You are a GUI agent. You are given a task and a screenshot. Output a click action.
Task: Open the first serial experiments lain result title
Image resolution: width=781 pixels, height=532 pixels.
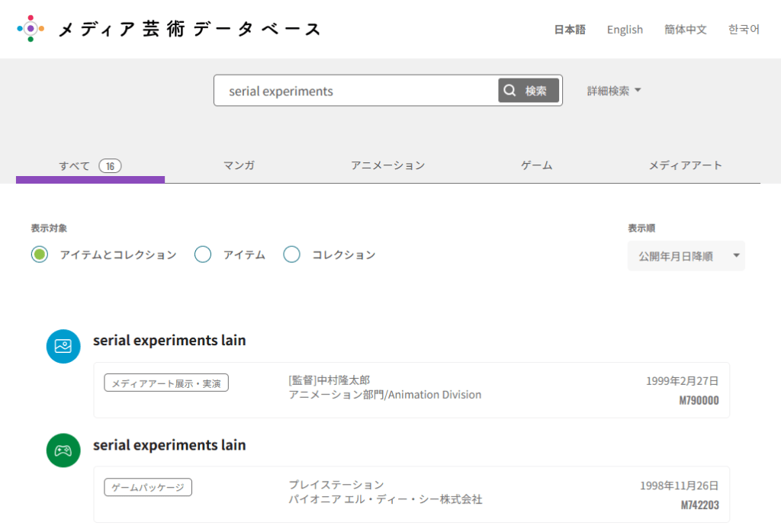click(169, 341)
